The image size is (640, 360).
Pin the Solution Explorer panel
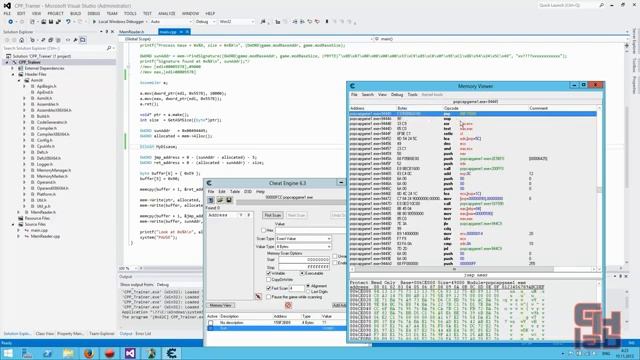[x=107, y=31]
